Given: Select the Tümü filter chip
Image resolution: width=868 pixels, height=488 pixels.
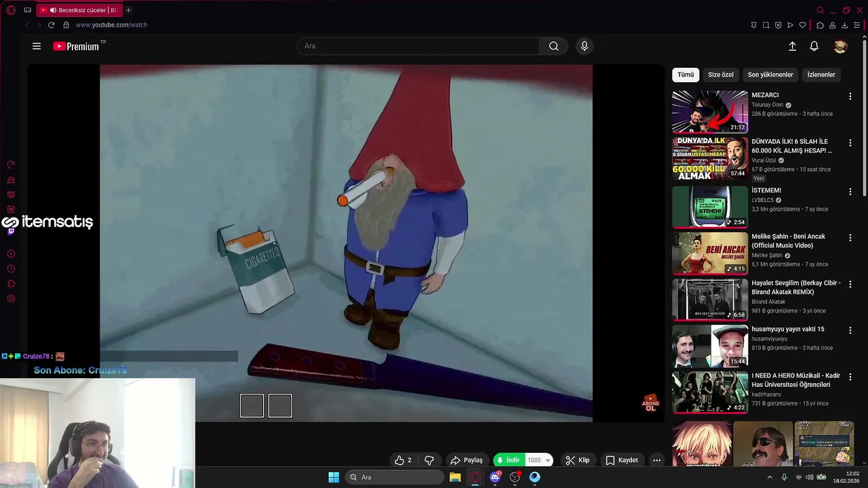Looking at the screenshot, I should pos(686,75).
